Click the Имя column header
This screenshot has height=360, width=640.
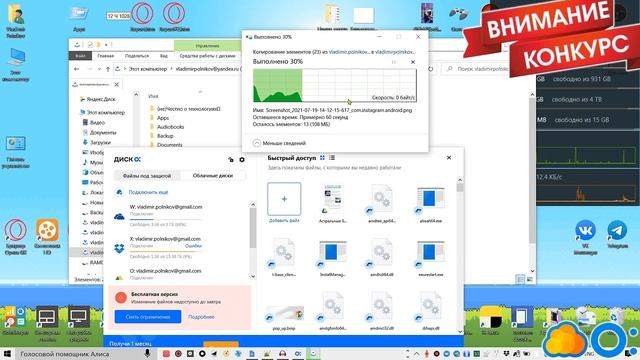point(153,96)
